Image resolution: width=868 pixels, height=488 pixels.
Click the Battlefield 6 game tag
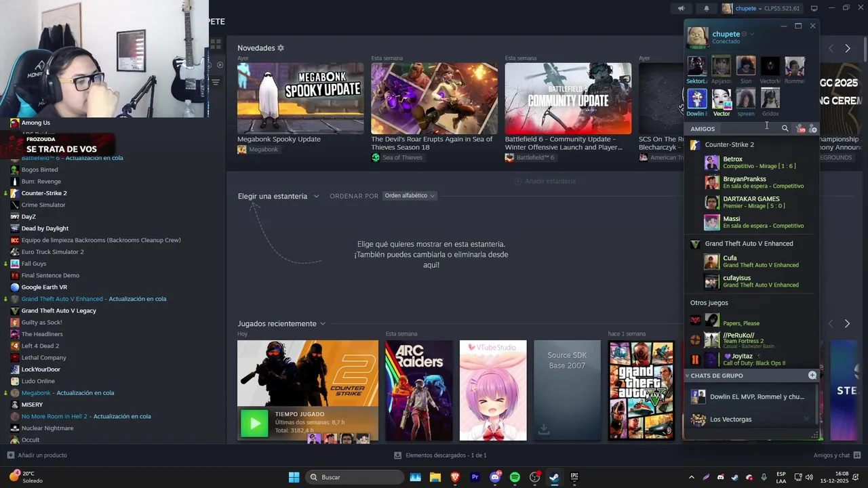pyautogui.click(x=530, y=158)
